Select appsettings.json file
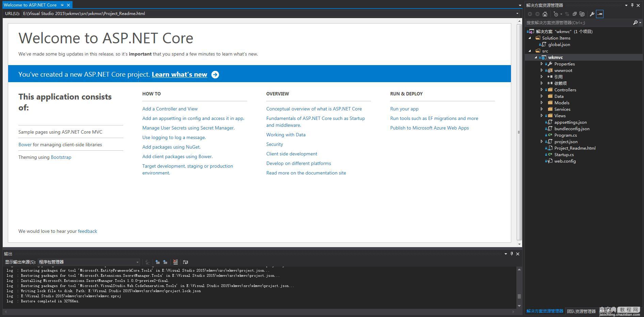 pos(570,122)
